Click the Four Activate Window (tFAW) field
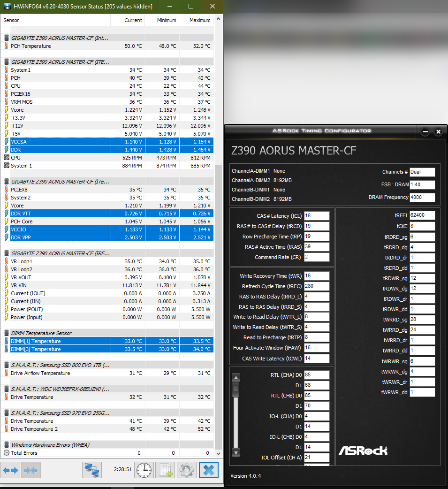Image resolution: width=448 pixels, height=489 pixels. [x=317, y=347]
